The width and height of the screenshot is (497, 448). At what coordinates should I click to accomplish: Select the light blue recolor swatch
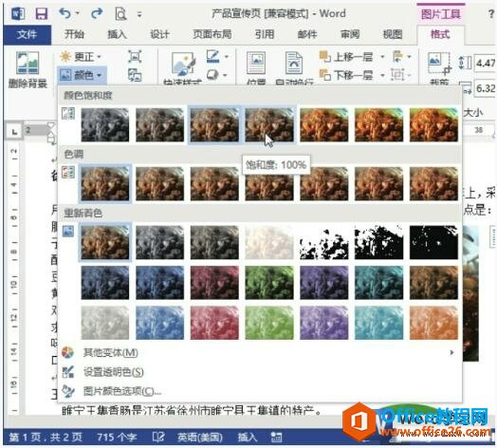(159, 323)
